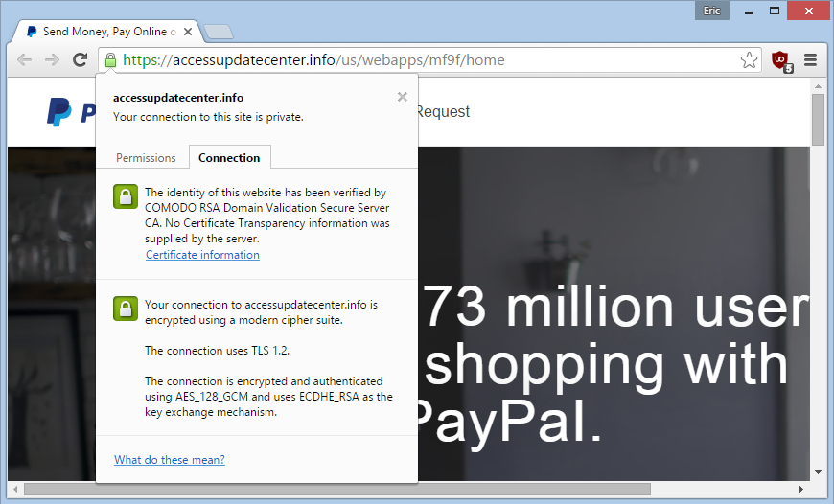Click the AES_128_GCM encryption description text
Viewport: 834px width, 504px height.
(268, 397)
